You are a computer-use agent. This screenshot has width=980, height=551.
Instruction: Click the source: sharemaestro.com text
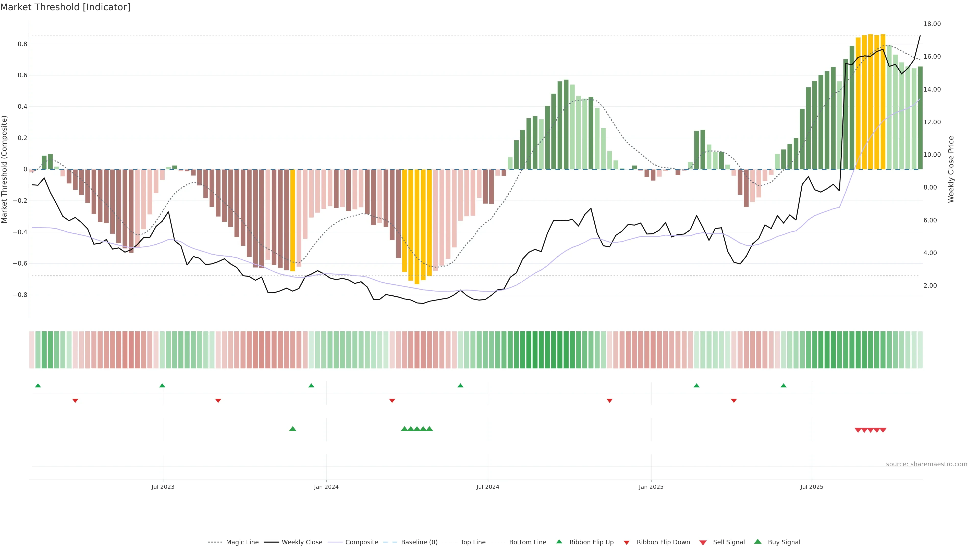pyautogui.click(x=926, y=464)
